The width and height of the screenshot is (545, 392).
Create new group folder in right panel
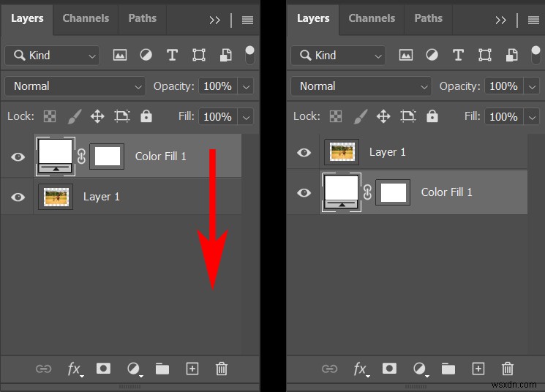(x=448, y=369)
